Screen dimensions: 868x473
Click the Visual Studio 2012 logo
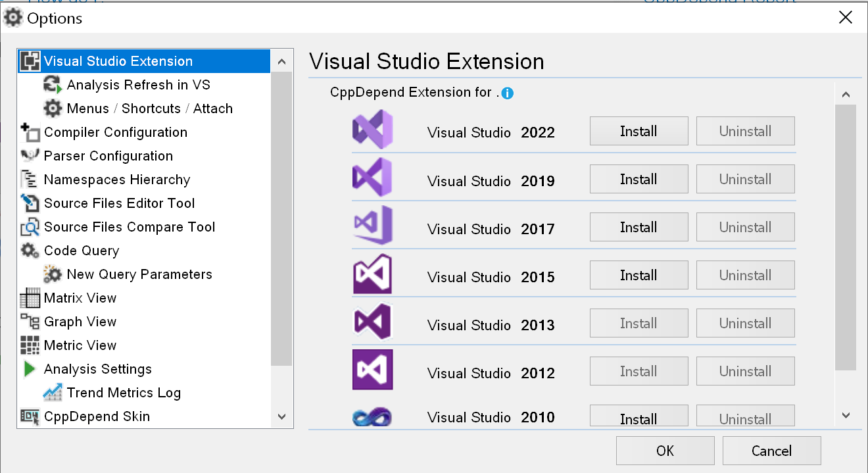tap(372, 370)
